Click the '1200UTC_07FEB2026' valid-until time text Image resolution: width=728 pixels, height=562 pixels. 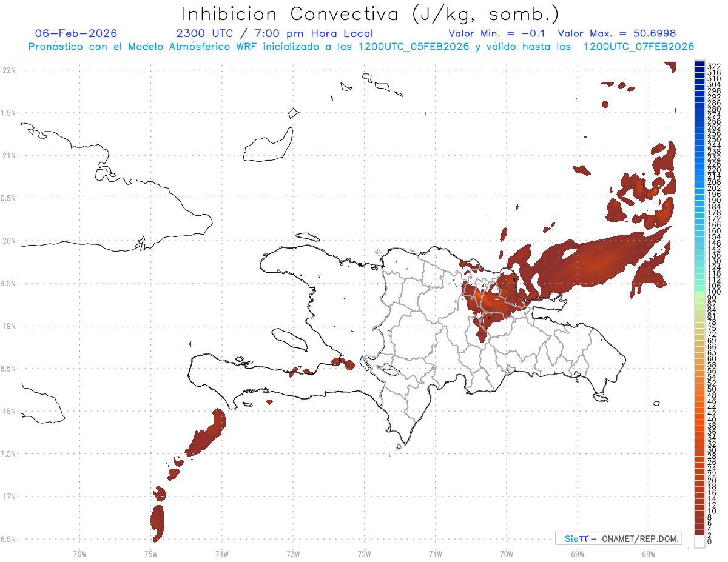tap(639, 47)
